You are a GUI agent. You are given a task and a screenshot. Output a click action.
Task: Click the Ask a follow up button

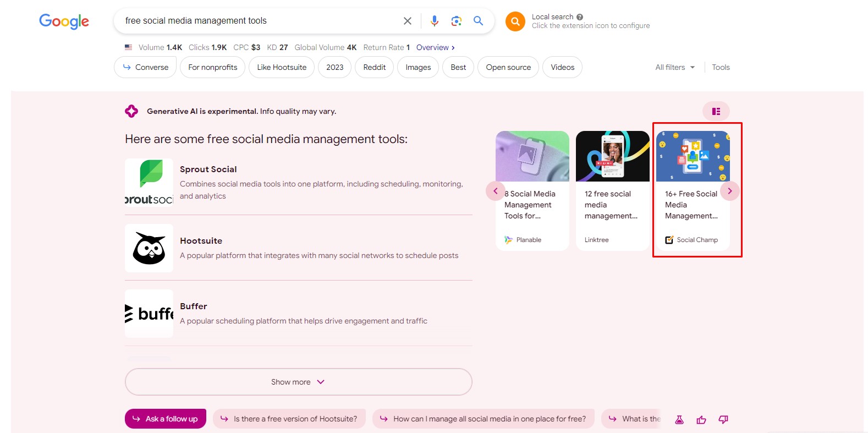pyautogui.click(x=166, y=419)
